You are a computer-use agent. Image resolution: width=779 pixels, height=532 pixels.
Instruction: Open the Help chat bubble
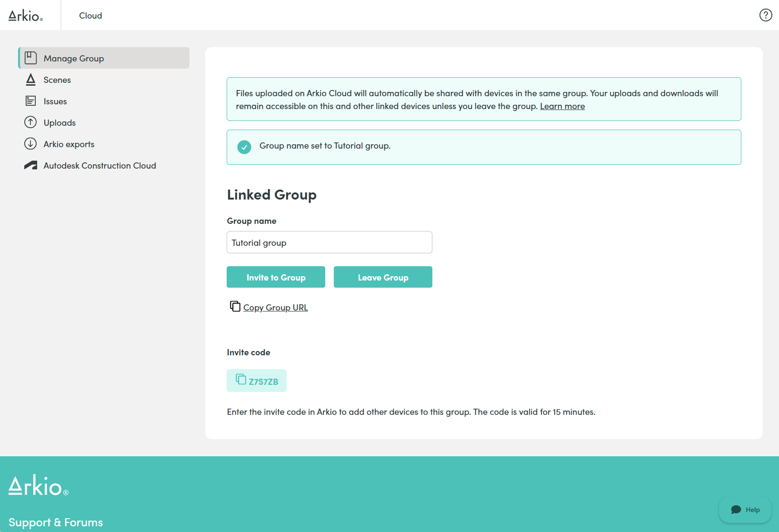(x=745, y=509)
